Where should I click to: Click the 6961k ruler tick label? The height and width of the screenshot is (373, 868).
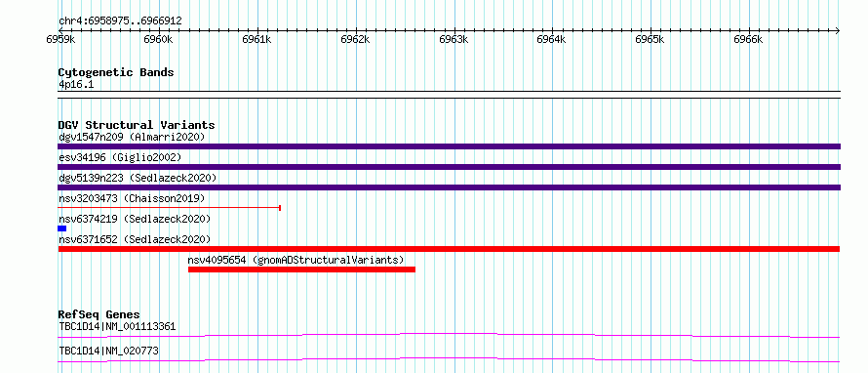(256, 39)
